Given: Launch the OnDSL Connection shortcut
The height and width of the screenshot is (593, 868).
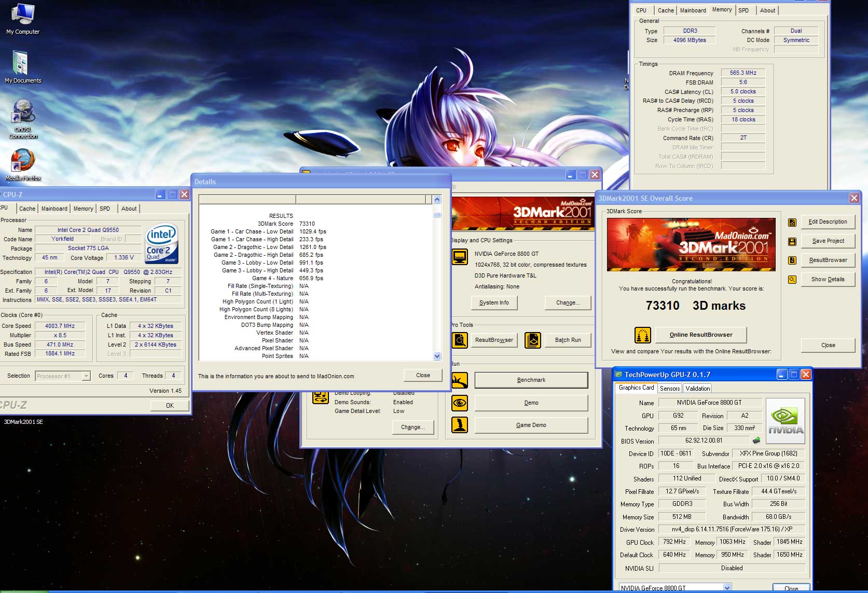Looking at the screenshot, I should (23, 119).
